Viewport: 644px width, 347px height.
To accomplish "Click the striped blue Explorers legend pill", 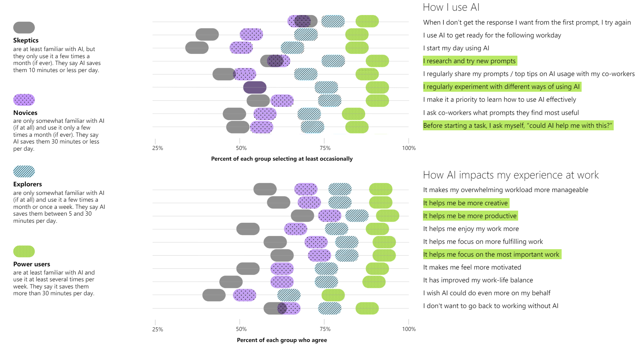I will pyautogui.click(x=24, y=172).
